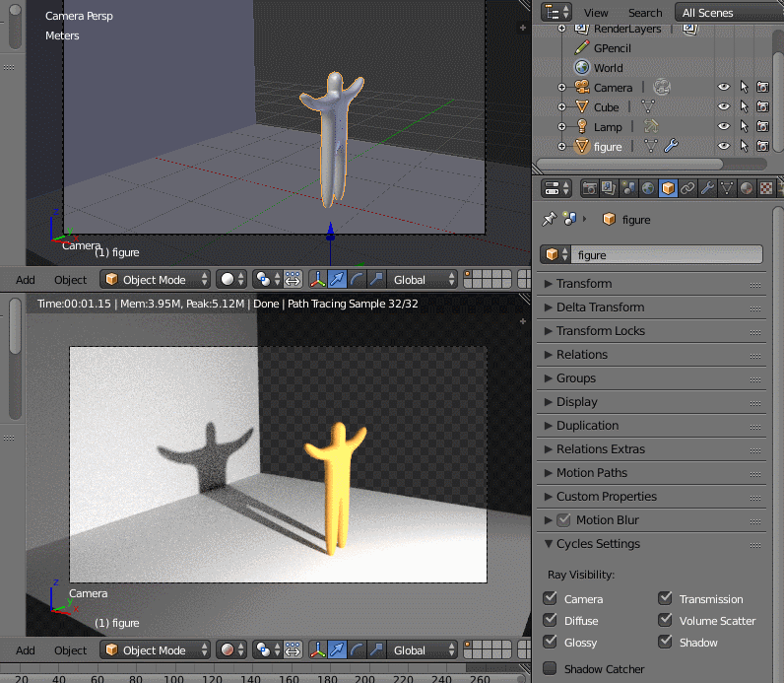Open the Add menu in upper viewport header
Viewport: 784px width, 683px height.
coord(25,280)
